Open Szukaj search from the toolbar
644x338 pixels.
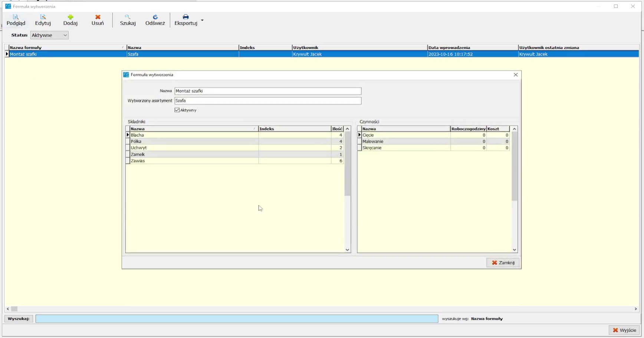128,17
